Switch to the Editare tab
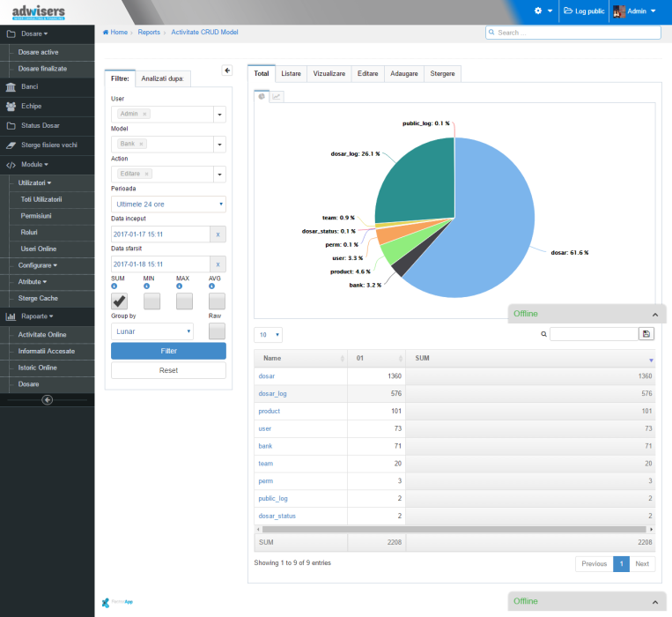The image size is (672, 617). [368, 74]
